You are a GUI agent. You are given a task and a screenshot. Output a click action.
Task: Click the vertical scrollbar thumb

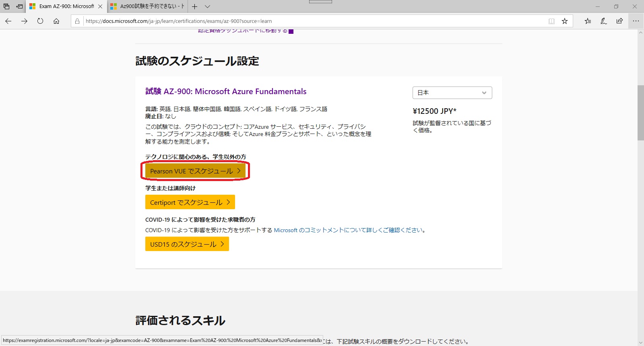[641, 113]
